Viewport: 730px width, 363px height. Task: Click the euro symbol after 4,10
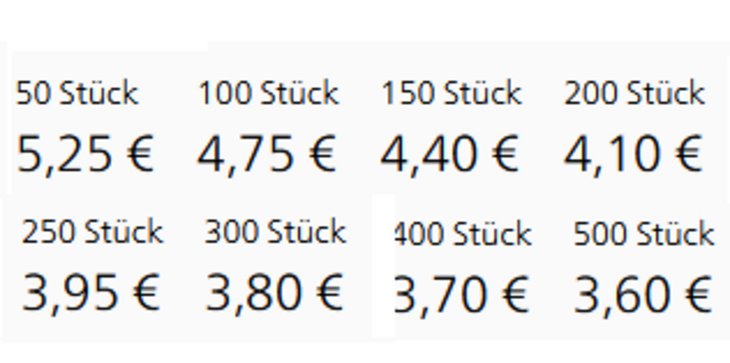pyautogui.click(x=688, y=153)
